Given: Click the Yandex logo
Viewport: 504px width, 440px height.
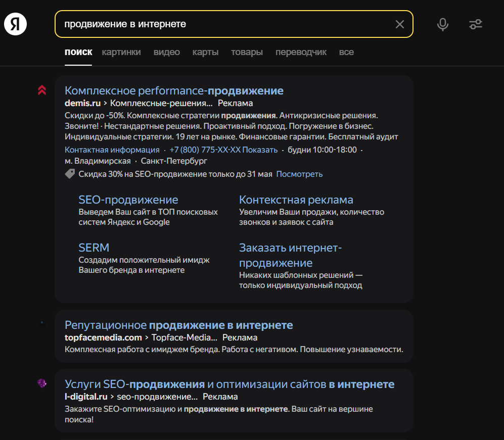Looking at the screenshot, I should pos(14,24).
